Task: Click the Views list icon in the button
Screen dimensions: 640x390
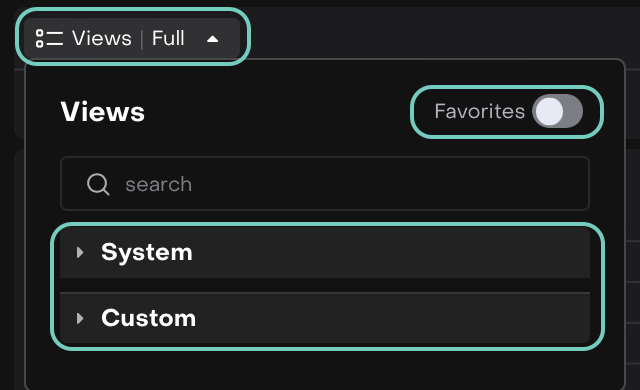Action: (x=49, y=38)
